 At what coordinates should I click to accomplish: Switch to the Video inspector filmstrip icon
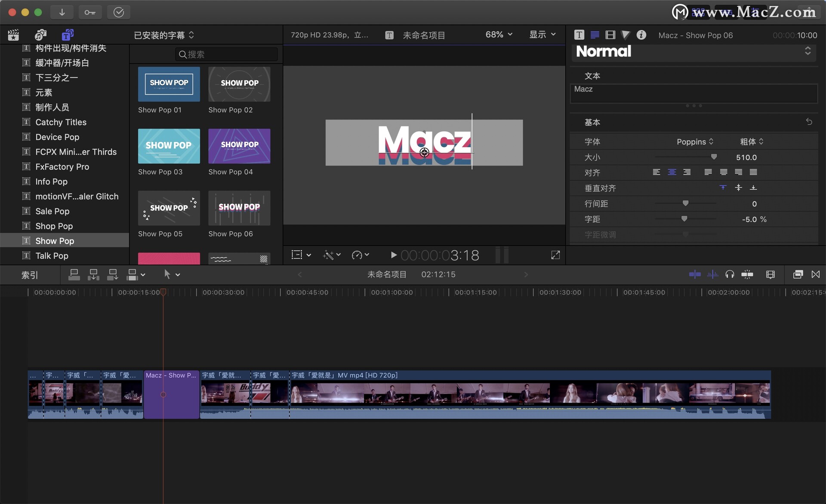(610, 35)
